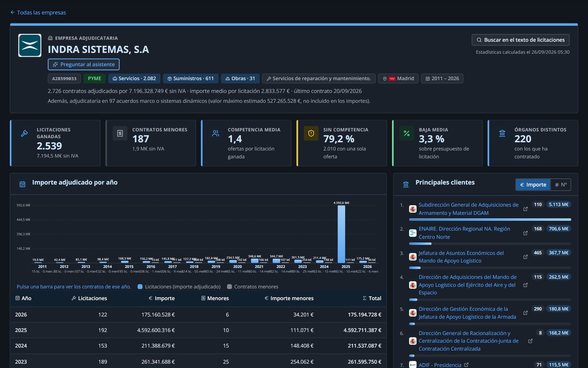Click the coat of arms logo for Jefatura de Asuntos Económicos

(x=413, y=257)
